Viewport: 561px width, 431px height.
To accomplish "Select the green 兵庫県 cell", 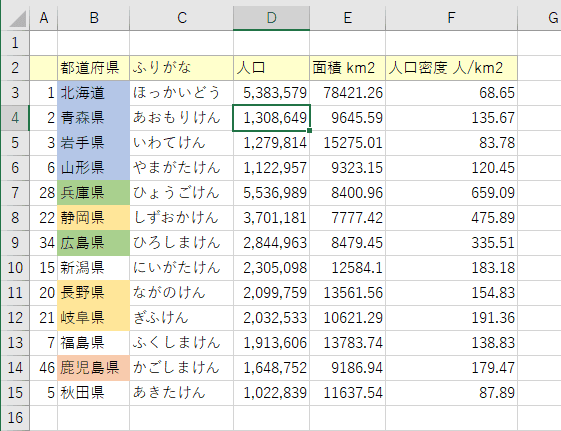I will [x=94, y=193].
